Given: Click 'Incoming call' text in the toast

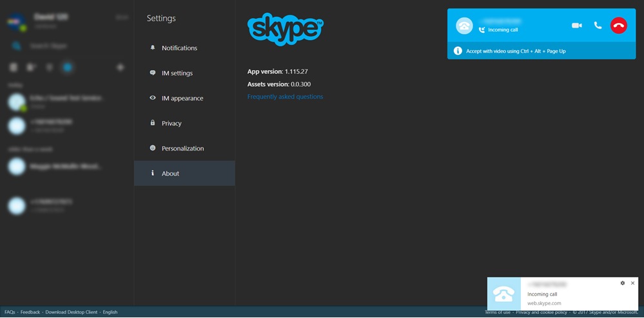Looking at the screenshot, I should (x=542, y=294).
